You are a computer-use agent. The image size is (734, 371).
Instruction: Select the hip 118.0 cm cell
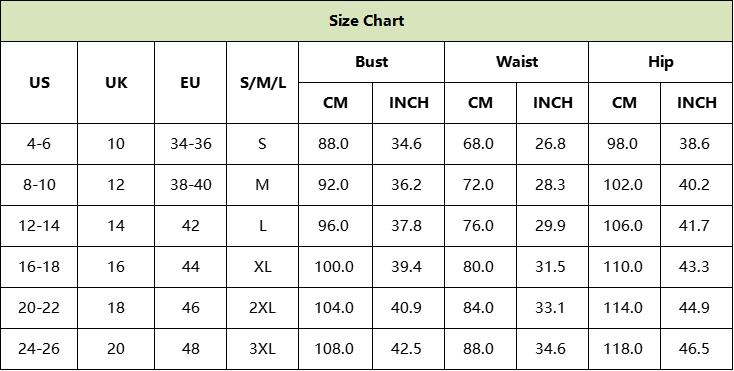[624, 349]
